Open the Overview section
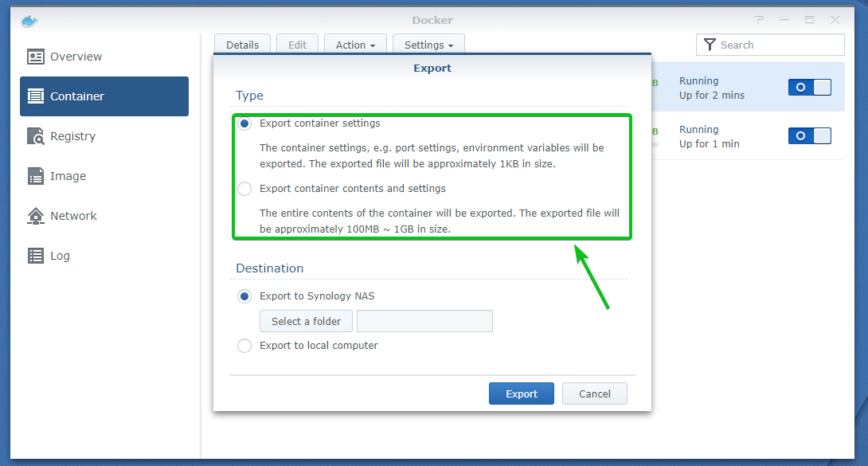Screen dimensions: 868x466 point(104,57)
